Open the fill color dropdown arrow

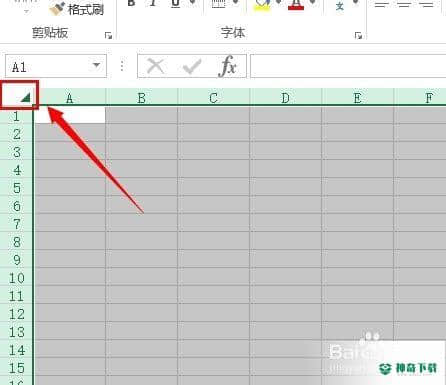coord(279,3)
